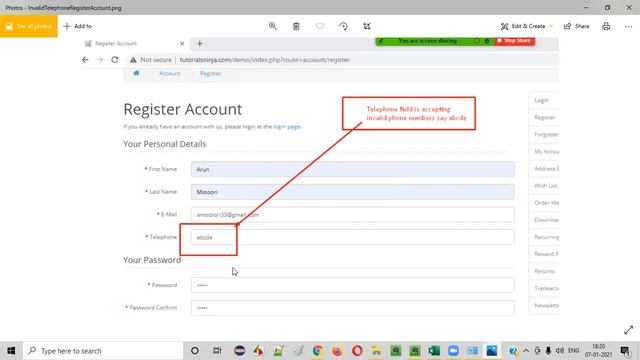Viewport: 640px width, 360px height.
Task: Open the clock showing 07-01-2021
Action: (598, 351)
